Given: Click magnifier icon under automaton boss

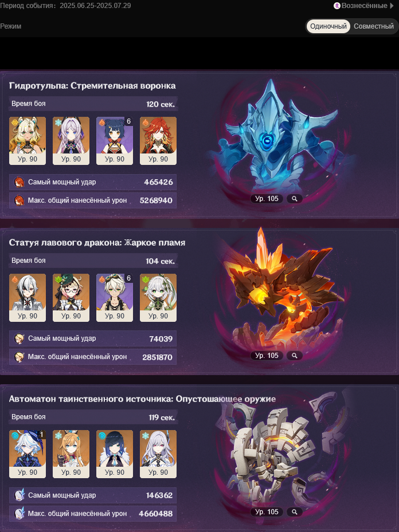Looking at the screenshot, I should pos(295,512).
